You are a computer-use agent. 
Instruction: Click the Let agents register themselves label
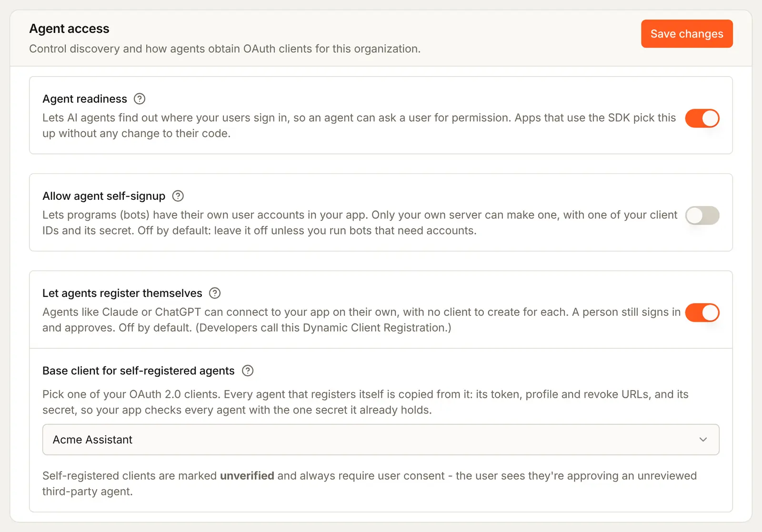pyautogui.click(x=122, y=293)
